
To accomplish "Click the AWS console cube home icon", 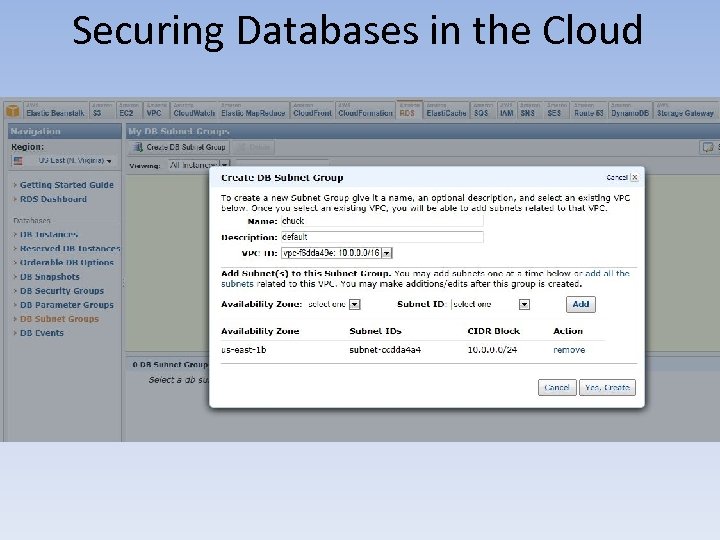I will (12, 111).
